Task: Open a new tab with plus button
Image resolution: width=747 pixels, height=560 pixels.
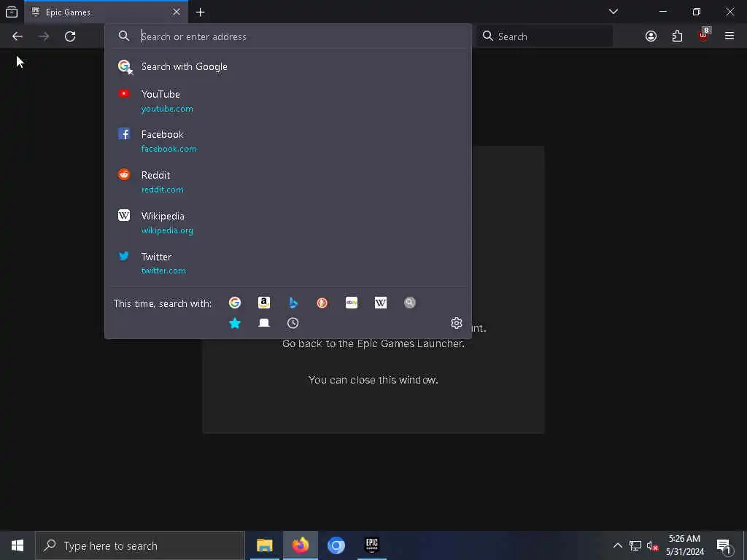Action: (x=200, y=12)
